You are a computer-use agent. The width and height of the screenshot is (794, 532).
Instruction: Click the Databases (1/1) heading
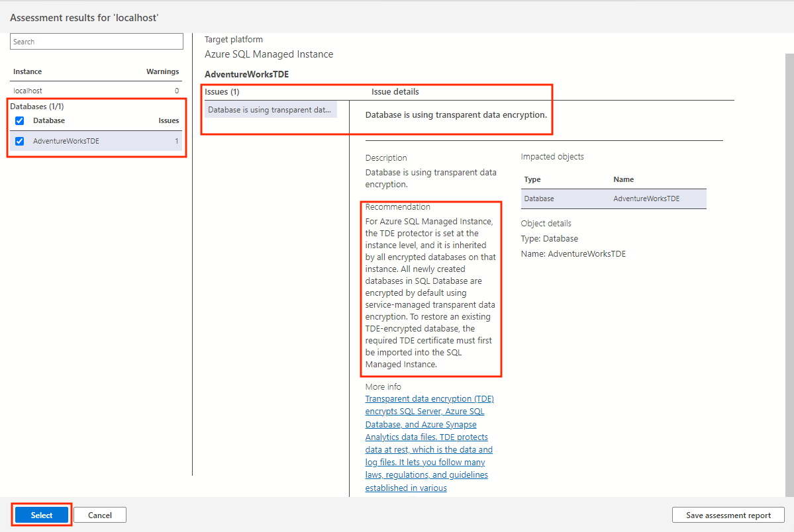(37, 107)
